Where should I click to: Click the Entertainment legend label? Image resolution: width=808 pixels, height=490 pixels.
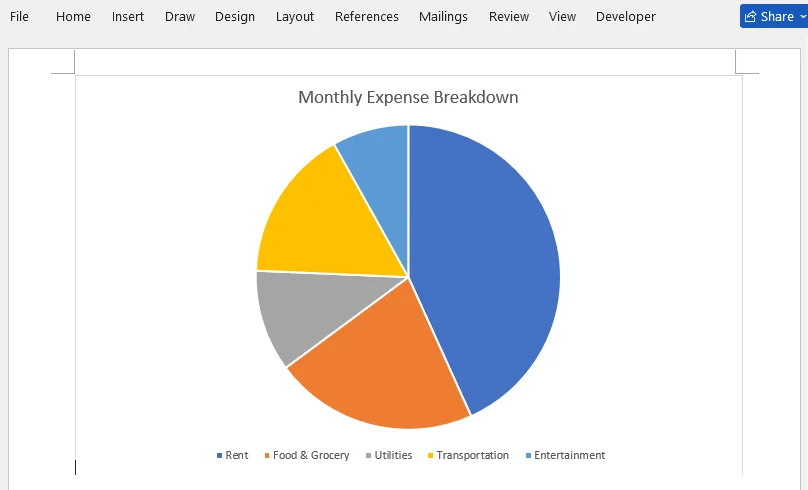pyautogui.click(x=569, y=455)
